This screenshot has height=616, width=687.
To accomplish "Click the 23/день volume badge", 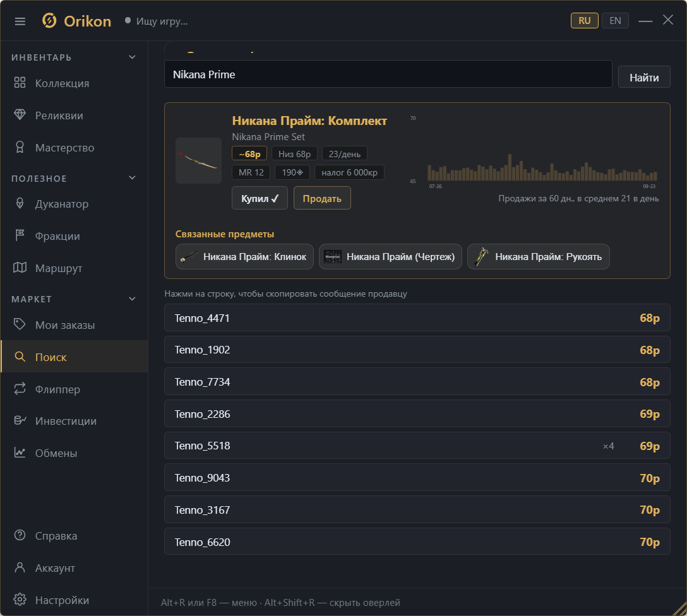I will click(x=344, y=153).
